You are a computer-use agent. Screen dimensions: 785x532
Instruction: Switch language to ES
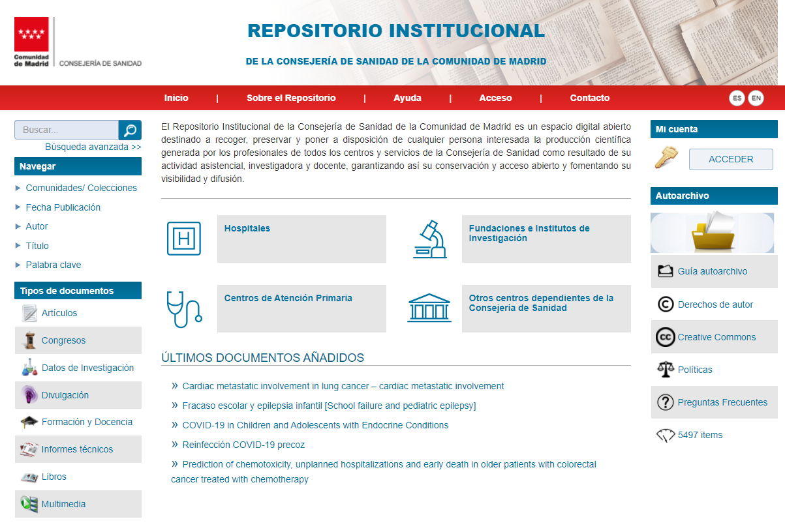pos(737,98)
